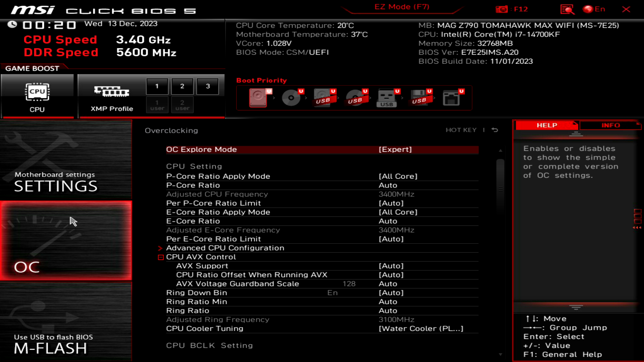Viewport: 644px width, 362px height.
Task: Open M-FLASH BIOS flashing section
Action: point(66,322)
